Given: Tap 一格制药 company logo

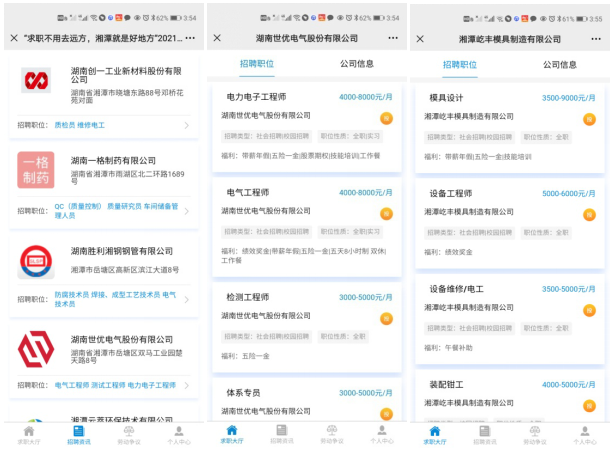Looking at the screenshot, I should (x=36, y=170).
